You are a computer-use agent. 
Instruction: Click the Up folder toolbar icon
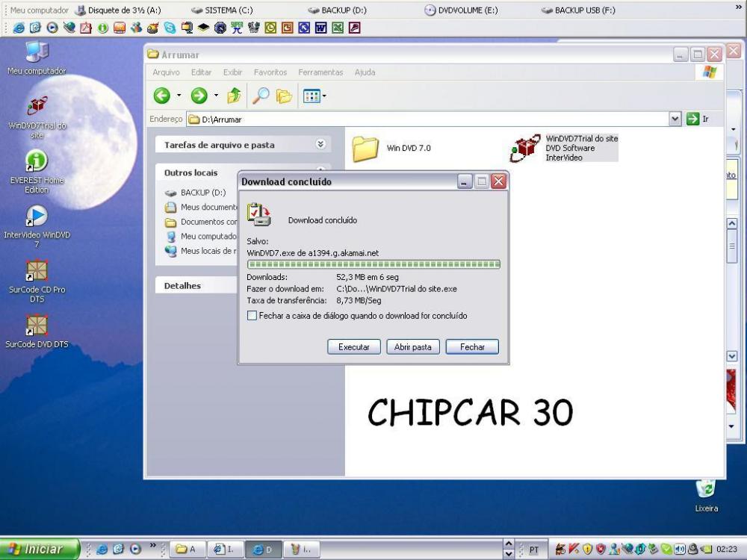pyautogui.click(x=235, y=96)
